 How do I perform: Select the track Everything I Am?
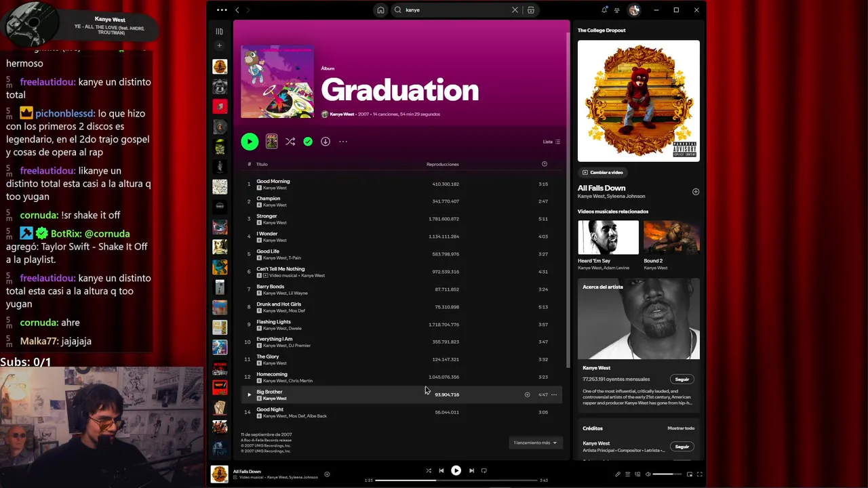click(x=403, y=342)
